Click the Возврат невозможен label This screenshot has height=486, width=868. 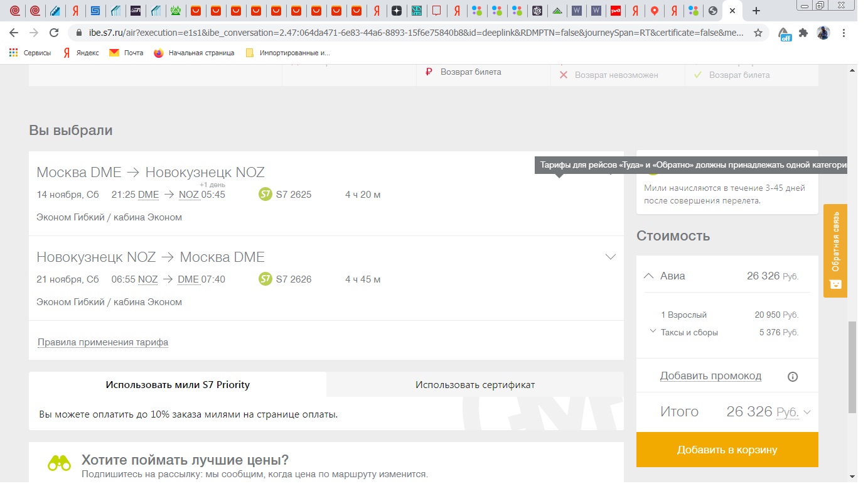point(616,75)
